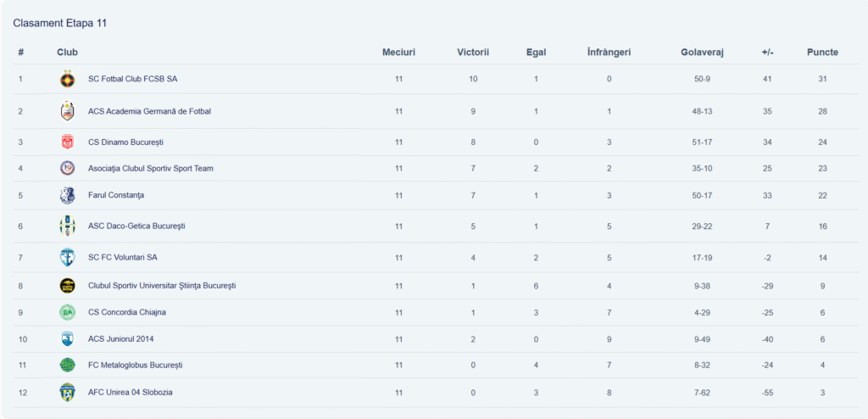Click the FC Metaloglobus București crest

(67, 366)
